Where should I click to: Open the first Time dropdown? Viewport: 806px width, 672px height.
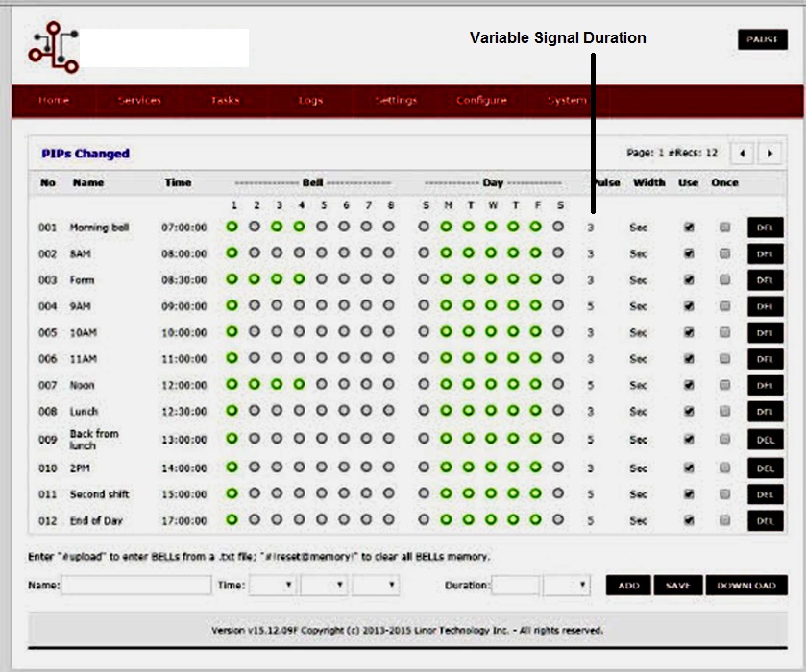coord(272,585)
